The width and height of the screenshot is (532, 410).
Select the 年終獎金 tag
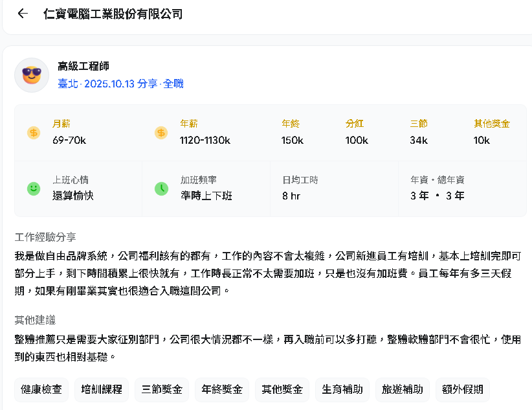point(222,389)
